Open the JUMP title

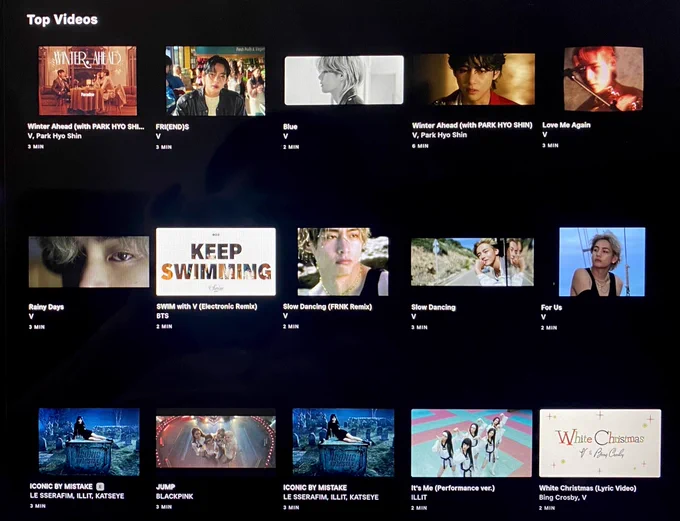[165, 487]
